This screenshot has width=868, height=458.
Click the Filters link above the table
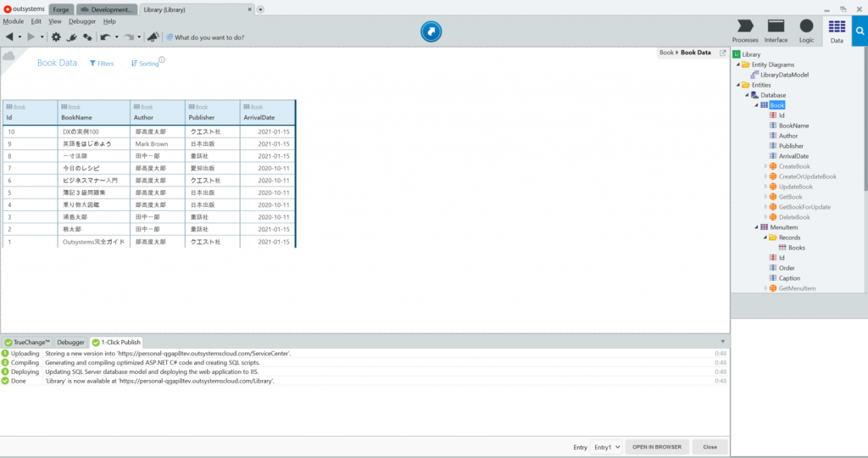point(102,64)
